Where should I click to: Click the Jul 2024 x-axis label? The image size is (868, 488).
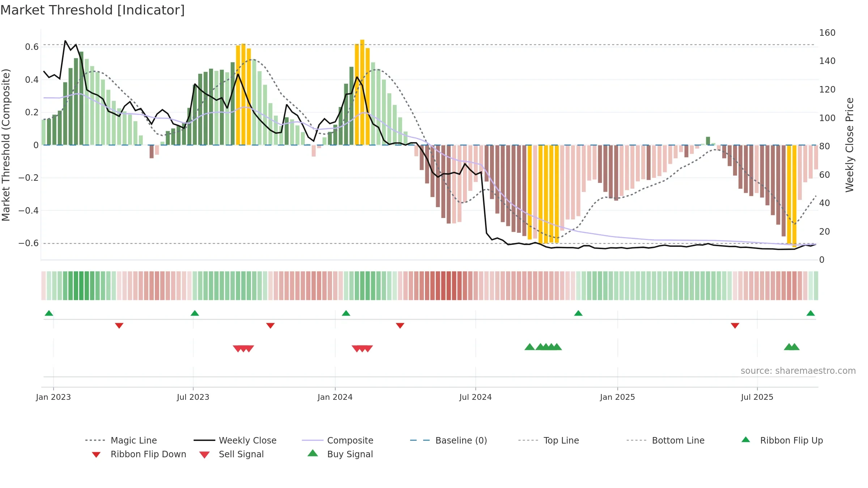coord(476,397)
